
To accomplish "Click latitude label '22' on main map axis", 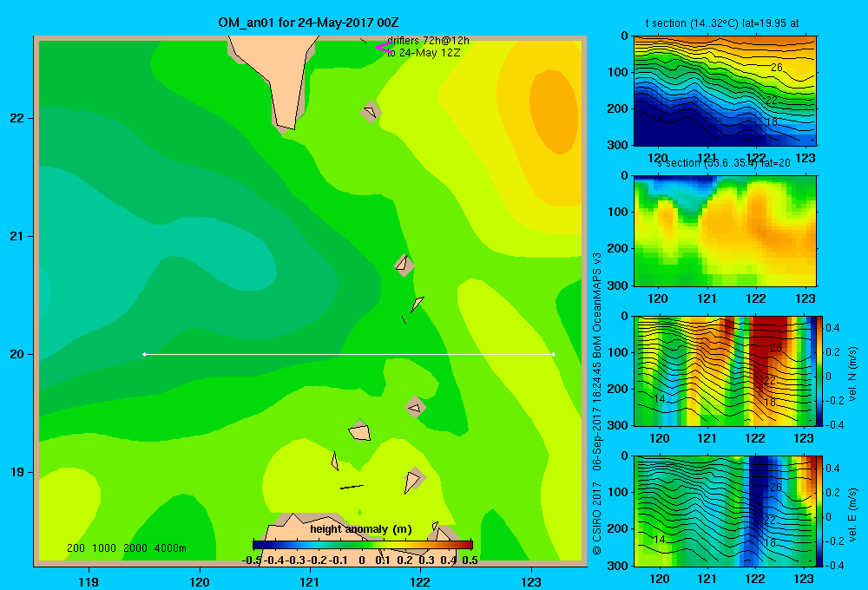I will [x=16, y=119].
